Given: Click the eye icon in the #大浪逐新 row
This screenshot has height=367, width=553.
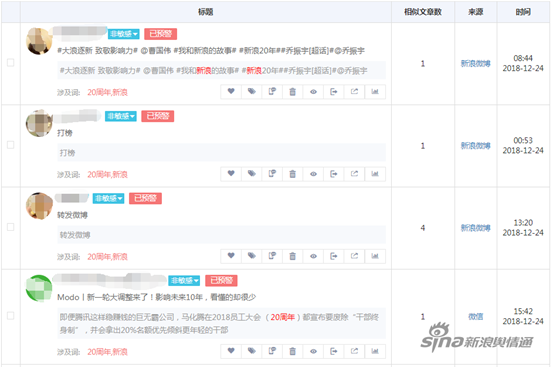Looking at the screenshot, I should [313, 92].
